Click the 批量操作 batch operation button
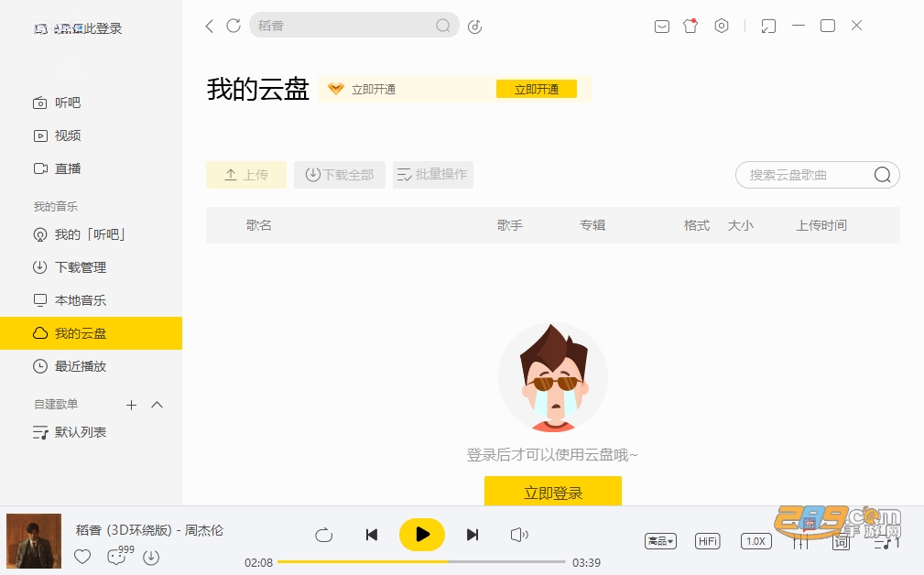The width and height of the screenshot is (924, 575). (x=433, y=175)
